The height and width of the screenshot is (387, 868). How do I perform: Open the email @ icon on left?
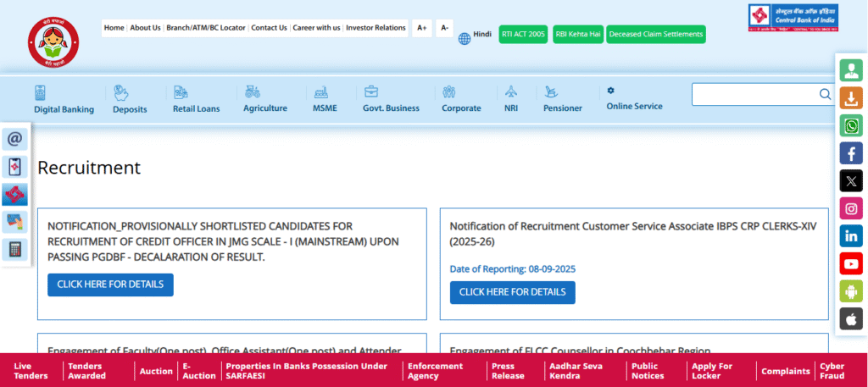click(14, 138)
